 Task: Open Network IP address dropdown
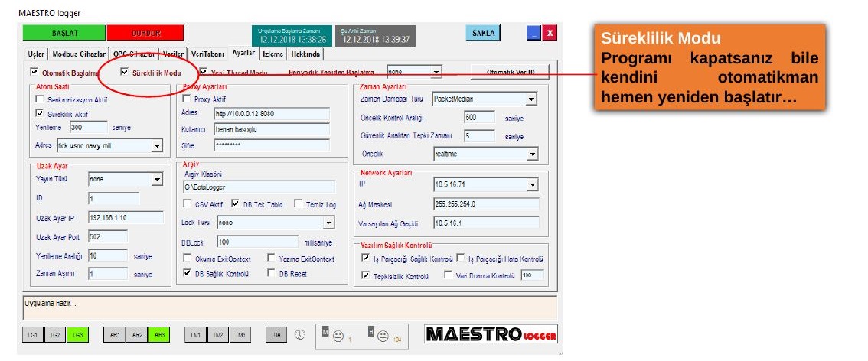coord(533,184)
